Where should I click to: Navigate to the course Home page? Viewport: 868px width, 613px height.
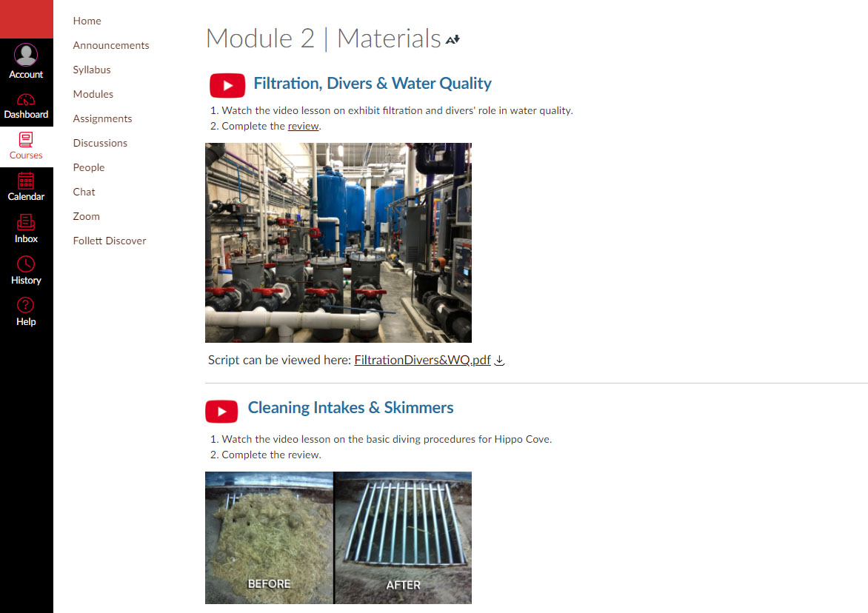pyautogui.click(x=87, y=21)
